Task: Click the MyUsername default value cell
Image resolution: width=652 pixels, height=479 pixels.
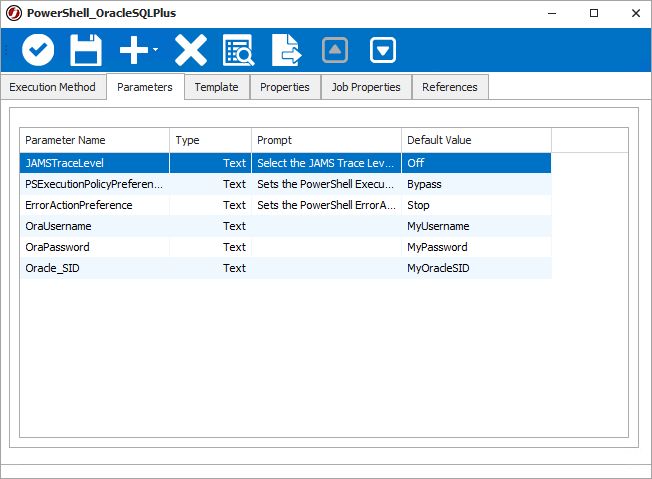Action: point(477,226)
